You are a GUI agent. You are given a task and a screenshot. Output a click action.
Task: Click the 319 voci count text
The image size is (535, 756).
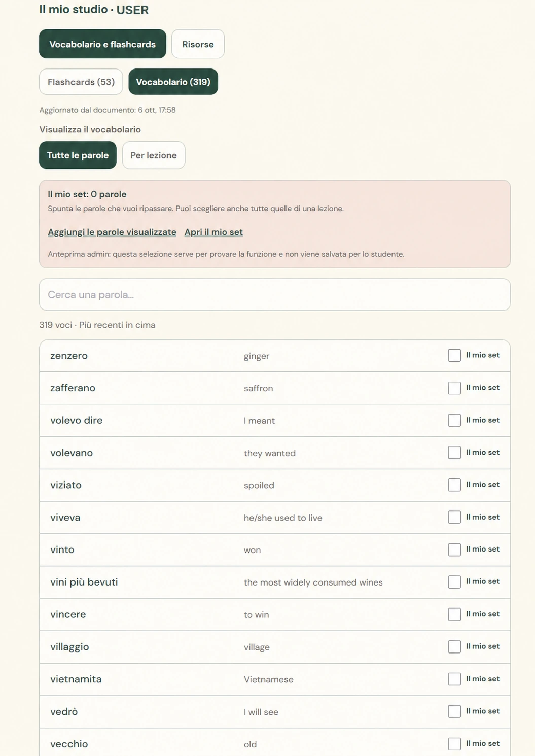pos(97,325)
